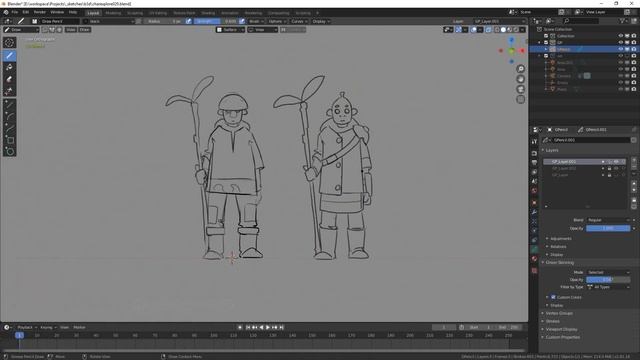This screenshot has height=360, width=640.
Task: Toggle radius pressure sensitivity button
Action: (188, 21)
